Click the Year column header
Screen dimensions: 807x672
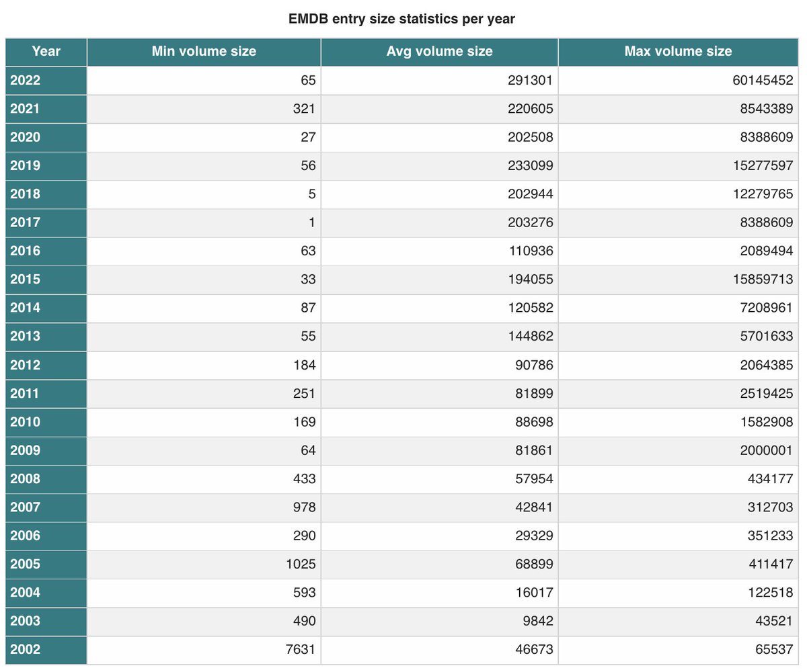coord(46,52)
